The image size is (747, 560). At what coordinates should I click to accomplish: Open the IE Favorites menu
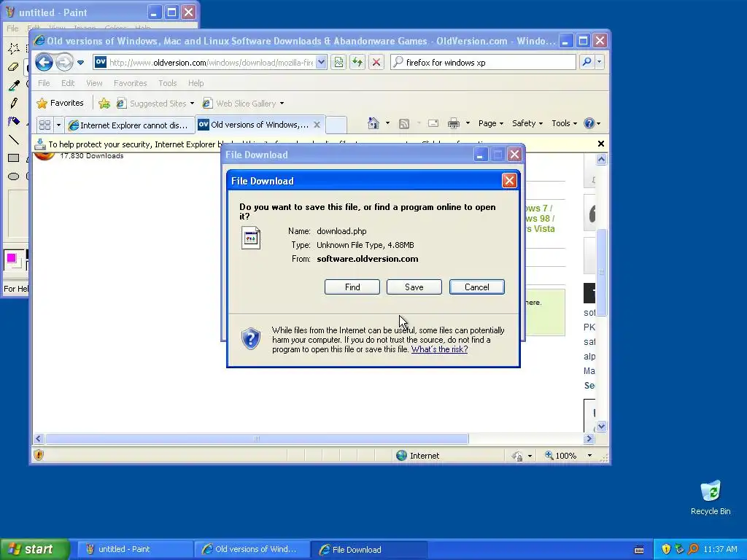pyautogui.click(x=130, y=83)
